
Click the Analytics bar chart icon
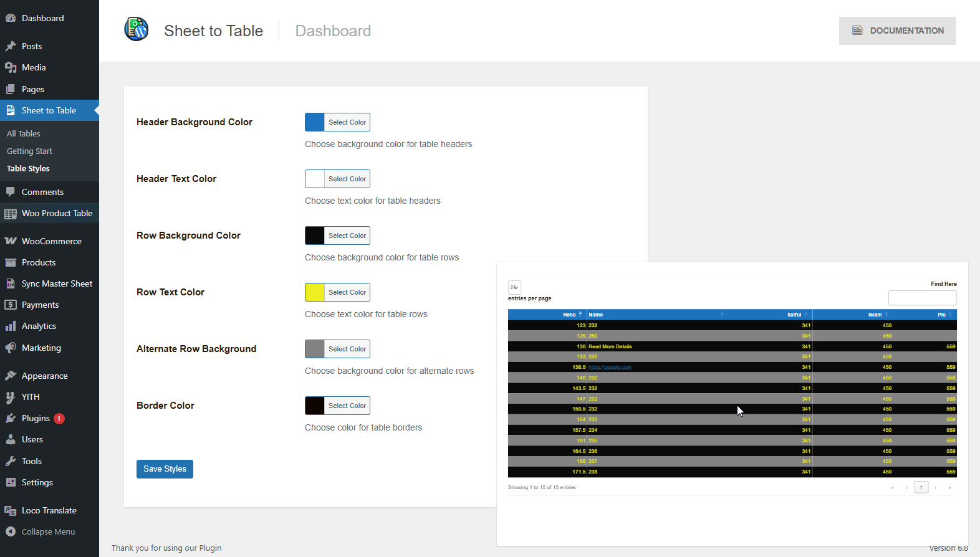(x=11, y=326)
